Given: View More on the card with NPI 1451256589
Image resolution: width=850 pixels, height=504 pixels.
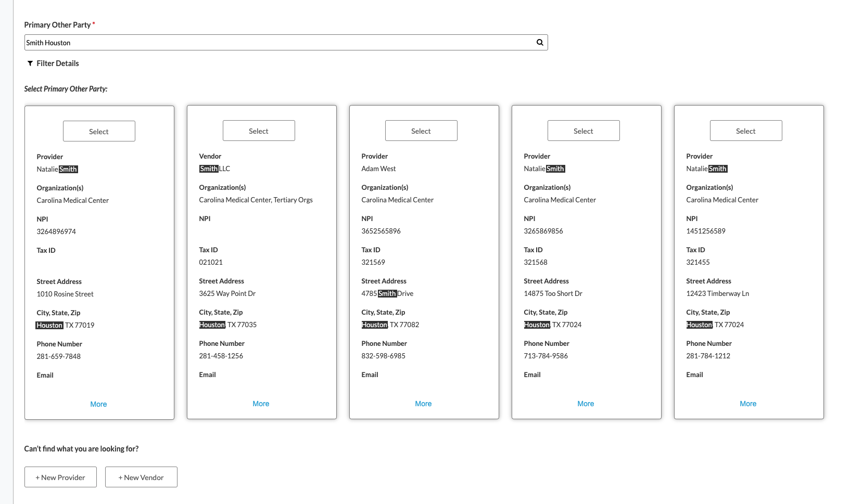Looking at the screenshot, I should [748, 403].
